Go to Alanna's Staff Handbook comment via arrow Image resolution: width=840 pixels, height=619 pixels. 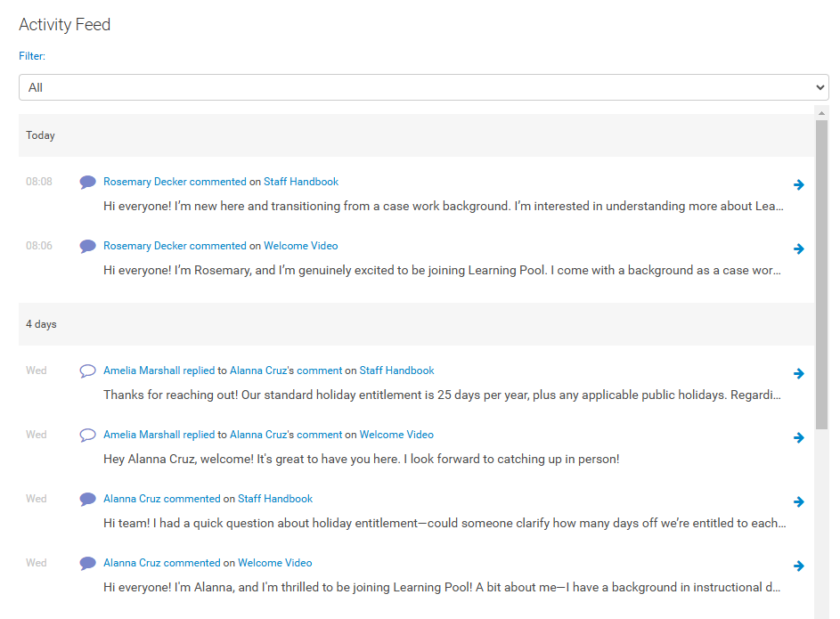point(799,502)
